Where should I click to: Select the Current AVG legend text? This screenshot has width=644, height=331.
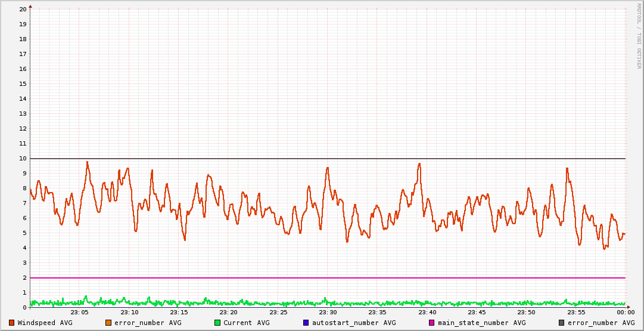click(x=246, y=323)
